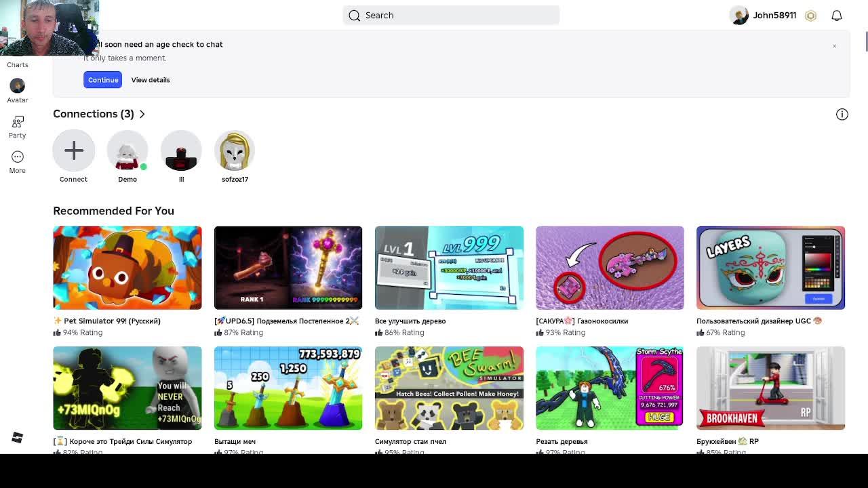Open the info icon beside Connections
Image resolution: width=868 pixels, height=488 pixels.
842,115
